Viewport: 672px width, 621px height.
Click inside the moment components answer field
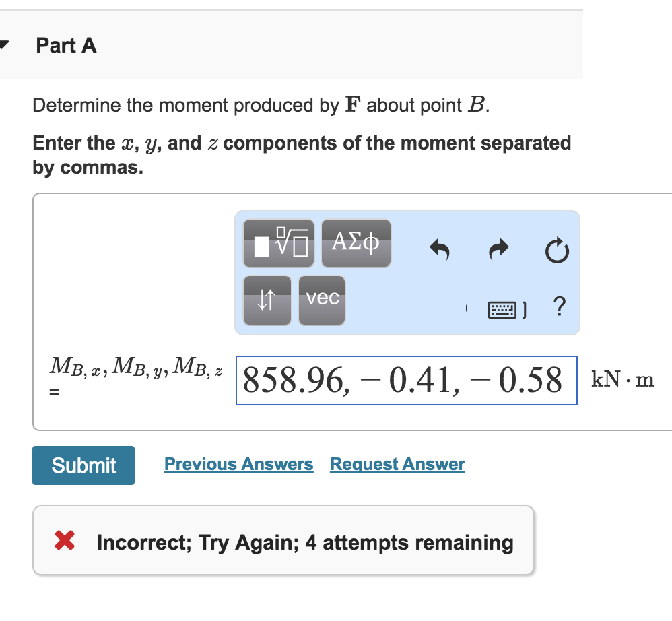pos(406,381)
